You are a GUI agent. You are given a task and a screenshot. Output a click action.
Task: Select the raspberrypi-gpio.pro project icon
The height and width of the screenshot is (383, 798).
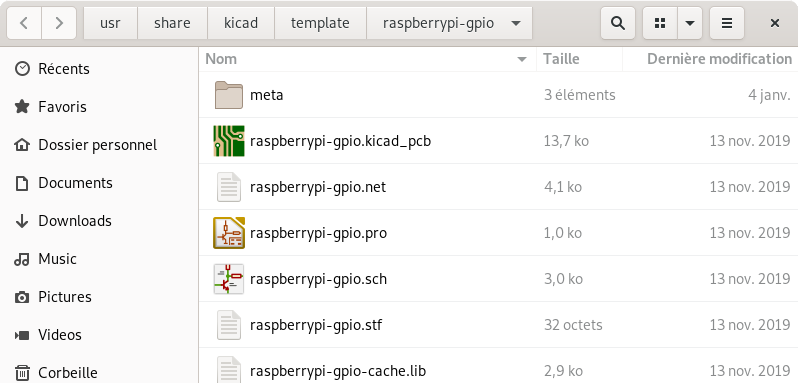click(229, 233)
